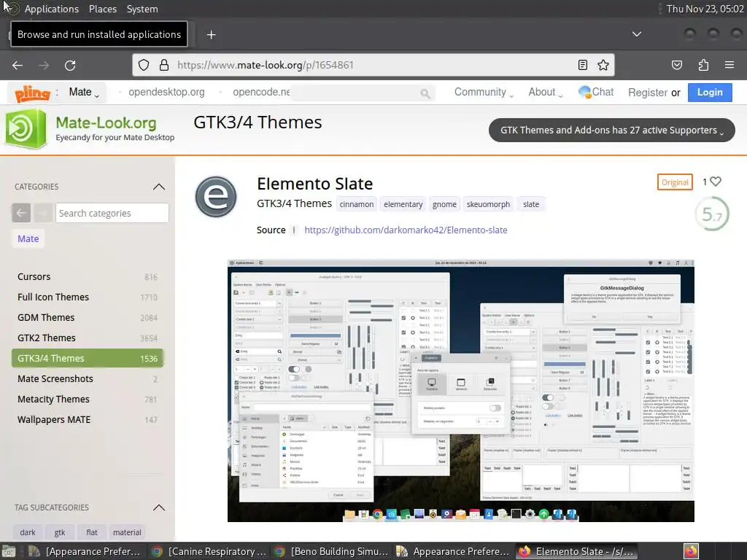Switch to Beno Building Simu taskbar window
The image size is (747, 560).
[330, 551]
